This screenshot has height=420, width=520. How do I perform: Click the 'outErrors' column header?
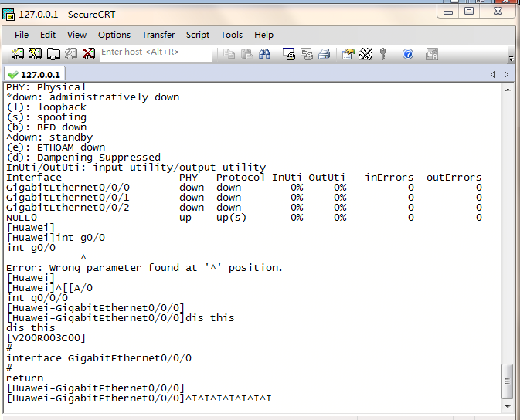click(454, 178)
